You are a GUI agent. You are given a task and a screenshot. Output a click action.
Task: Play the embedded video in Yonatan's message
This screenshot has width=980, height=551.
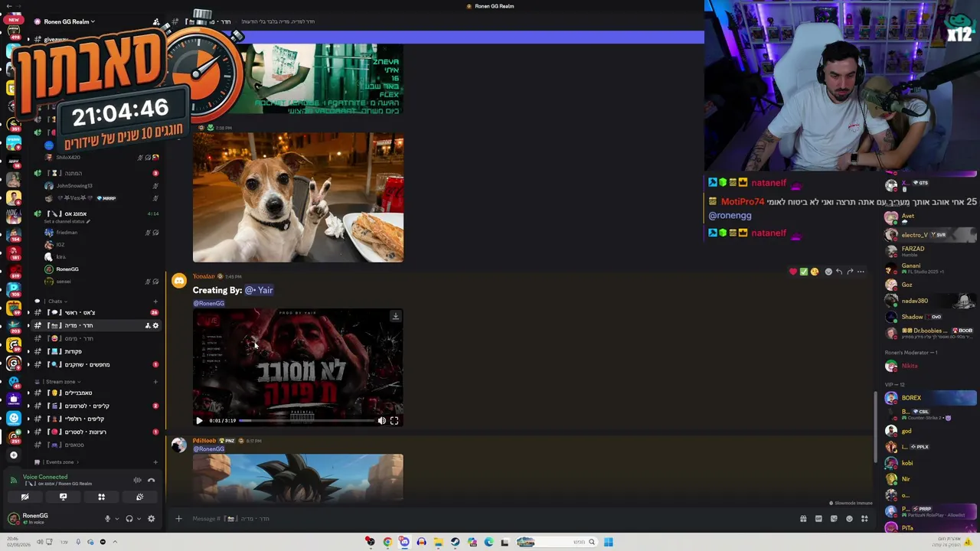[199, 420]
